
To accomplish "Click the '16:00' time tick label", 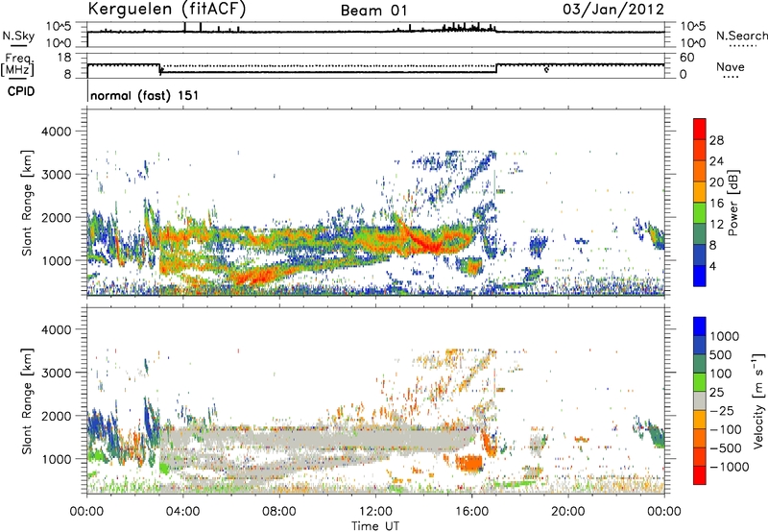I will point(471,512).
